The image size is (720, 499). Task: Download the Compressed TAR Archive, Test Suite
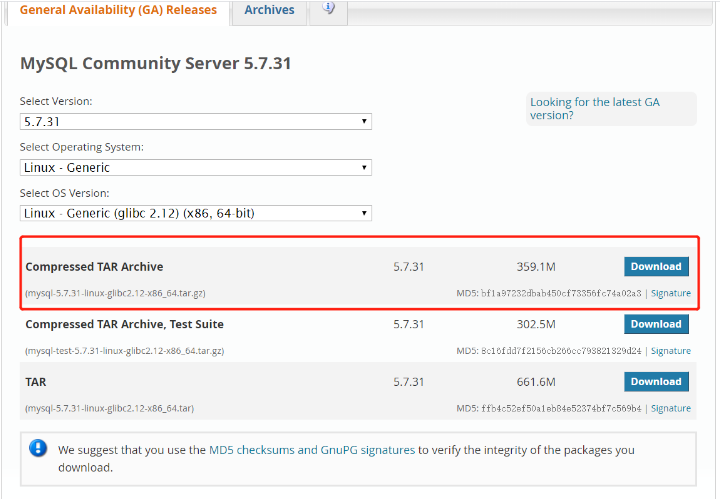click(656, 324)
